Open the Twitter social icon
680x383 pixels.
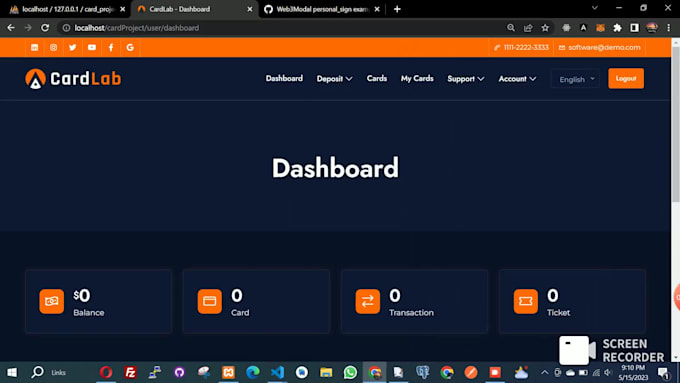(72, 47)
